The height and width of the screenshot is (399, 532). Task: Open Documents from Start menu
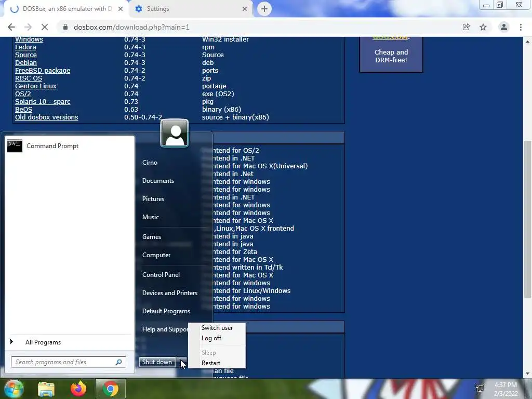pos(158,181)
